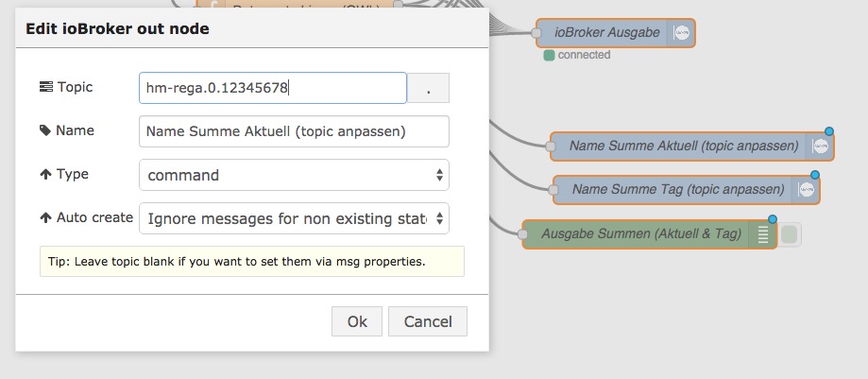This screenshot has width=868, height=379.
Task: Click the green connected status indicator
Action: [549, 55]
